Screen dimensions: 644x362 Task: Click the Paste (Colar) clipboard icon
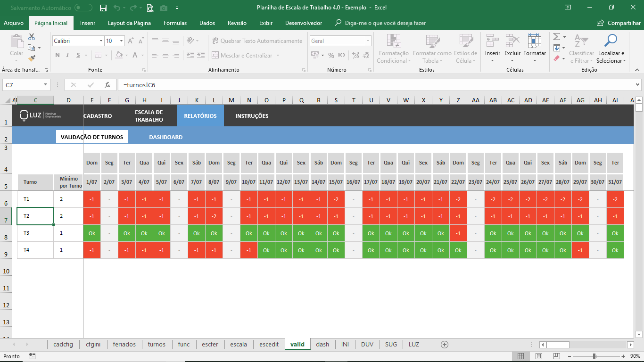[x=17, y=41]
